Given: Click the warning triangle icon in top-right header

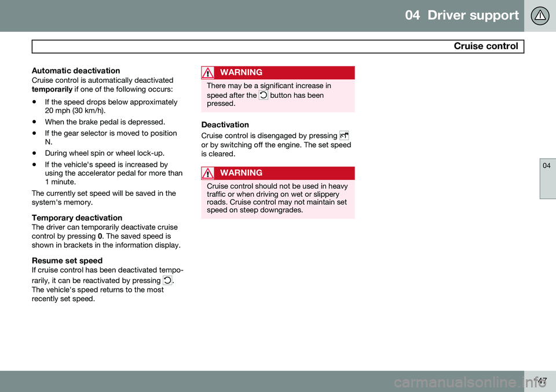Looking at the screenshot, I should tap(540, 16).
